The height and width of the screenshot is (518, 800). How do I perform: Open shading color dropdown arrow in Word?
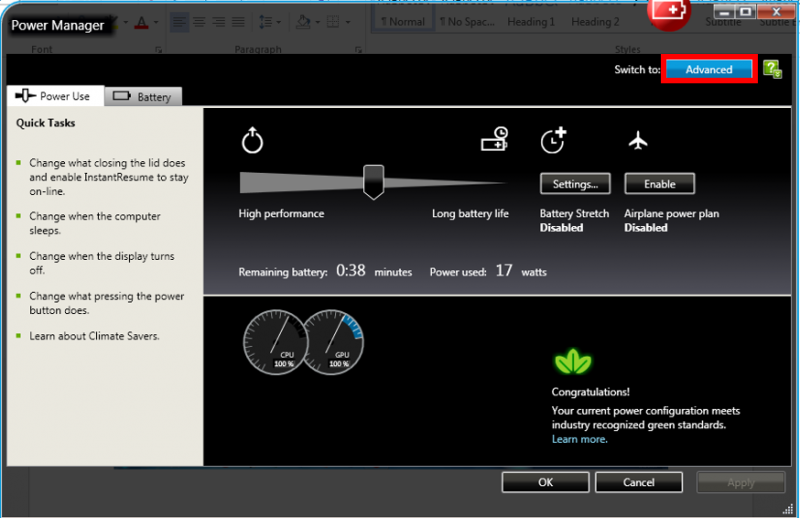[x=317, y=22]
